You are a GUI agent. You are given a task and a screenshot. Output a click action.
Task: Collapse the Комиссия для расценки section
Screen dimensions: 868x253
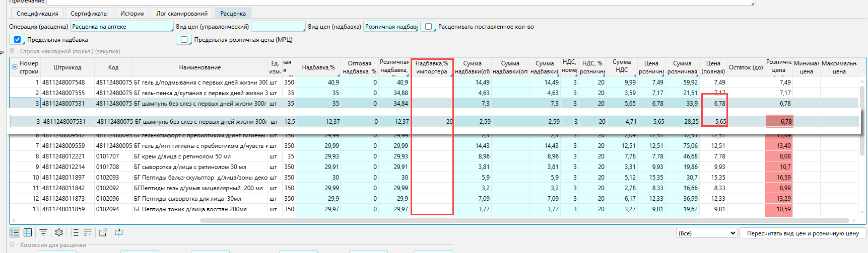(13, 245)
